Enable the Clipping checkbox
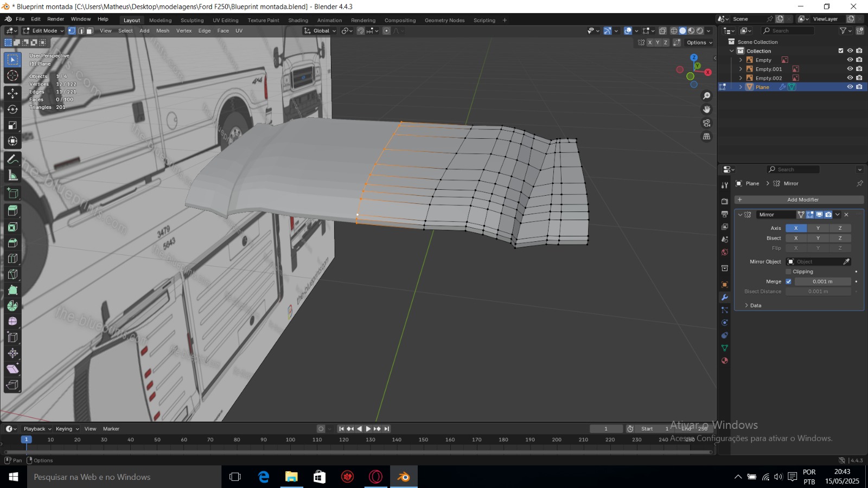Image resolution: width=868 pixels, height=488 pixels. click(x=788, y=272)
